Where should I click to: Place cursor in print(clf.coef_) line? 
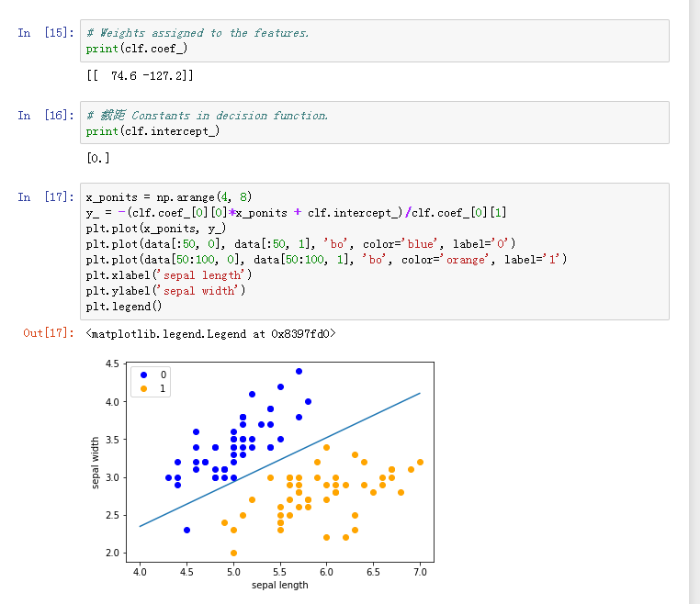point(137,49)
